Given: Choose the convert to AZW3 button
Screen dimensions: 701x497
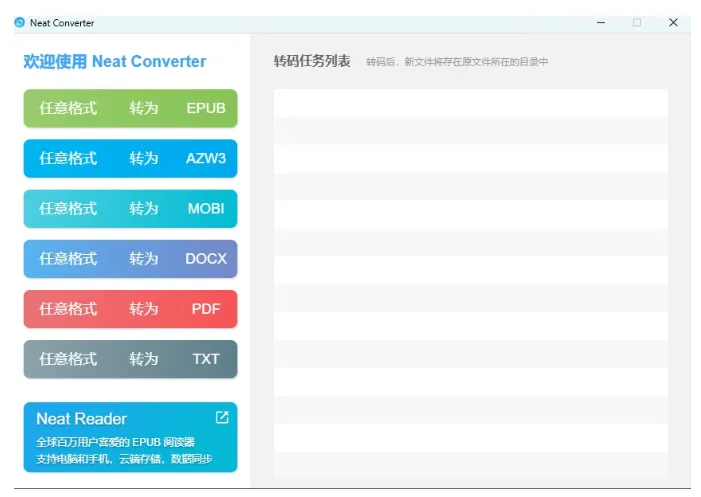Looking at the screenshot, I should (130, 158).
